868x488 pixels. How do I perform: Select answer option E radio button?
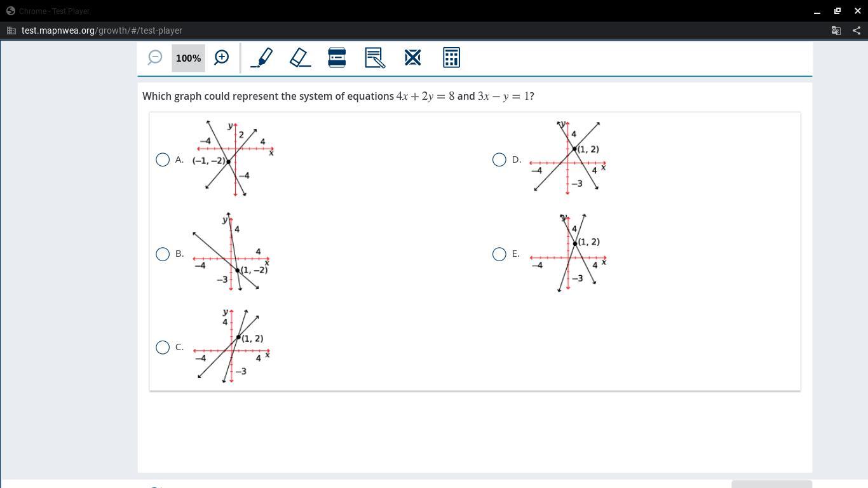pos(499,254)
